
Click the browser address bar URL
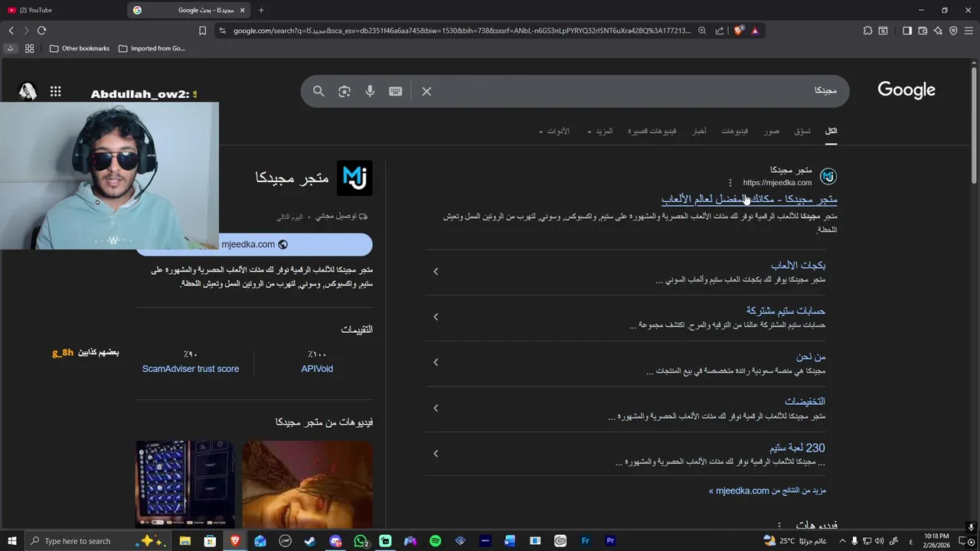[462, 31]
